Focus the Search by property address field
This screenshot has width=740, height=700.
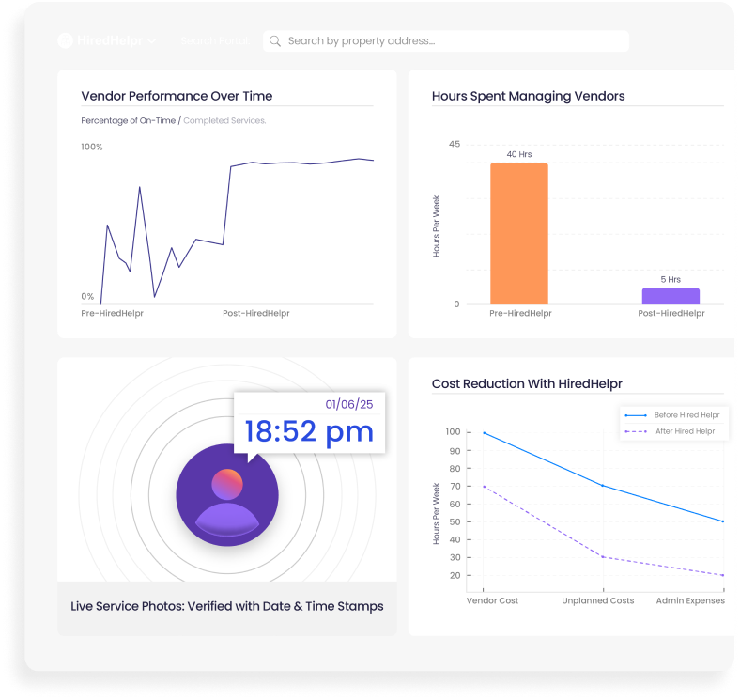click(446, 41)
